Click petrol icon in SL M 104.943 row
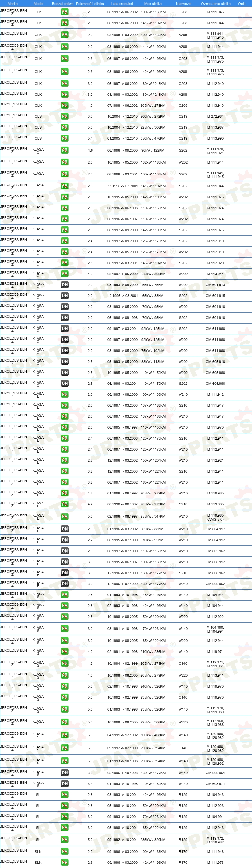252x868 pixels. [64, 795]
